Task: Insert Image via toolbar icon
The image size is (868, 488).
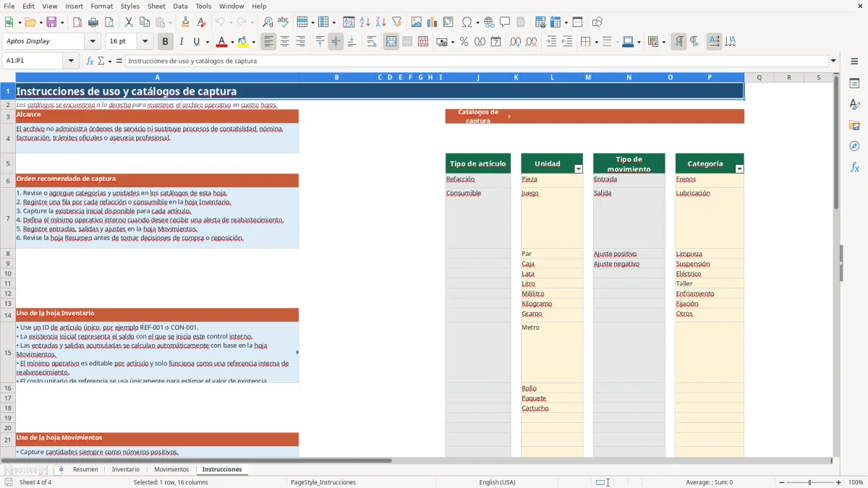Action: [x=417, y=22]
